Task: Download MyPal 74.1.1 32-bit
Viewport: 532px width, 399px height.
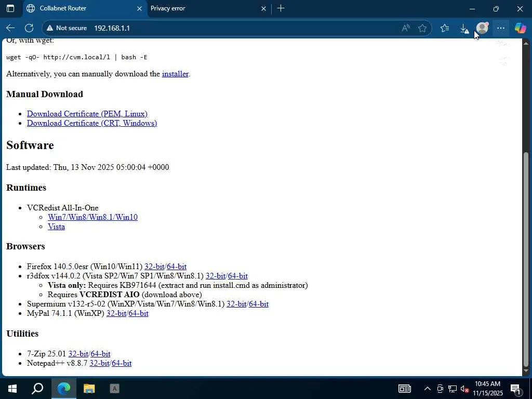Action: [116, 313]
